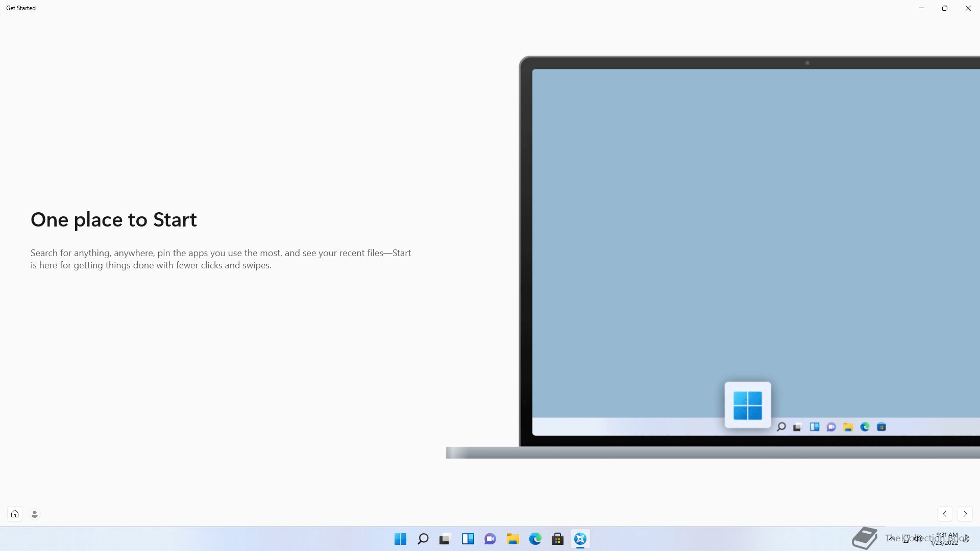Open the volume control tray icon
This screenshot has width=980, height=551.
coord(918,539)
